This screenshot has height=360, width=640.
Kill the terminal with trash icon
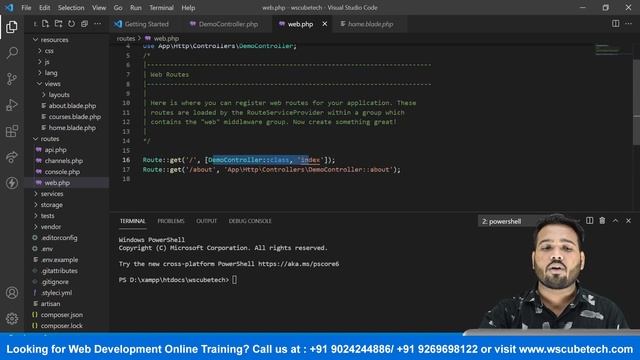pyautogui.click(x=602, y=221)
